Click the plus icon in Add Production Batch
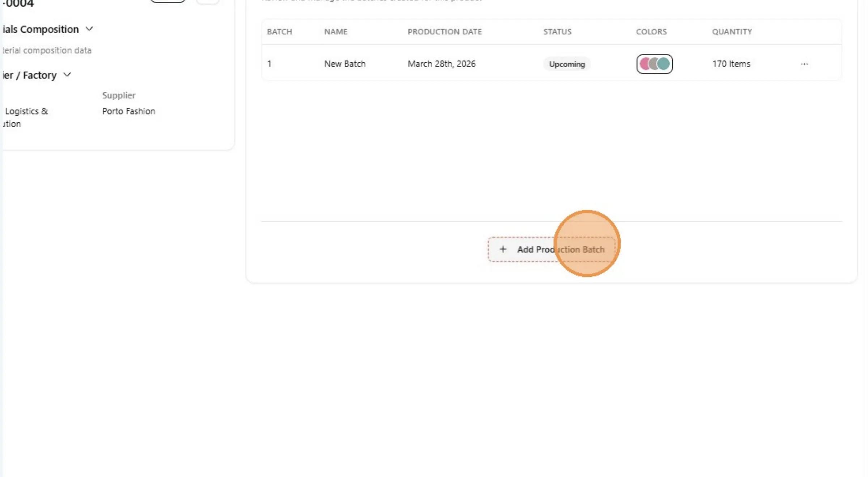Viewport: 868px width, 477px height. click(x=503, y=249)
